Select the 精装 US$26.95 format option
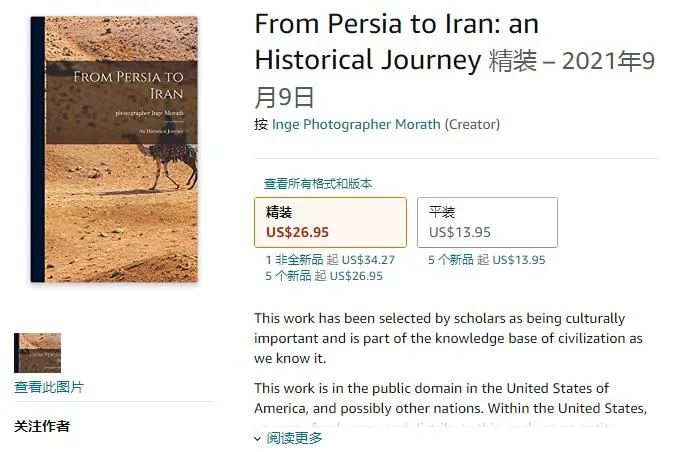The image size is (676, 452). [x=330, y=223]
